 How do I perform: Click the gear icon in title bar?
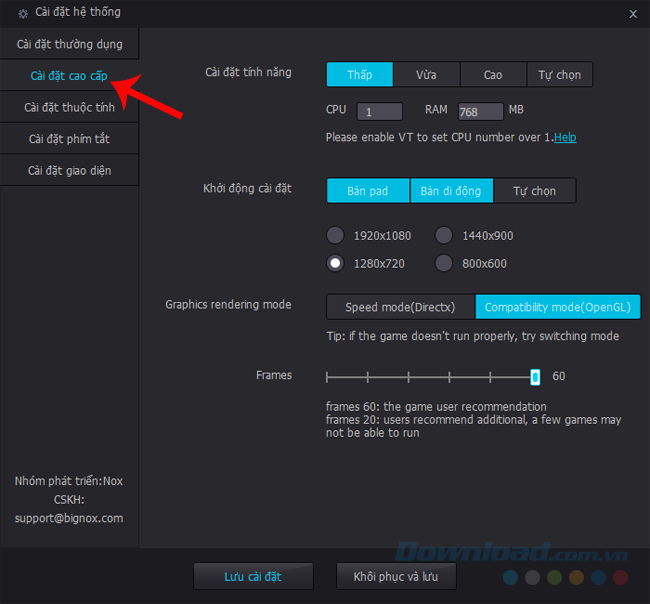(x=23, y=14)
